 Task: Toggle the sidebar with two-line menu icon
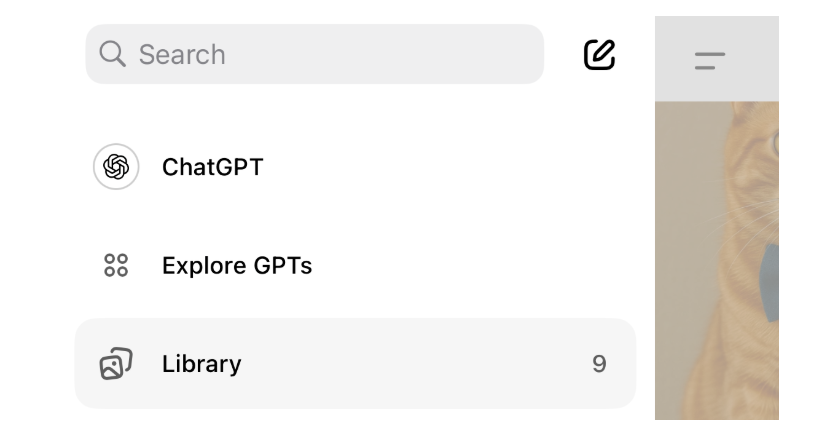pos(710,60)
